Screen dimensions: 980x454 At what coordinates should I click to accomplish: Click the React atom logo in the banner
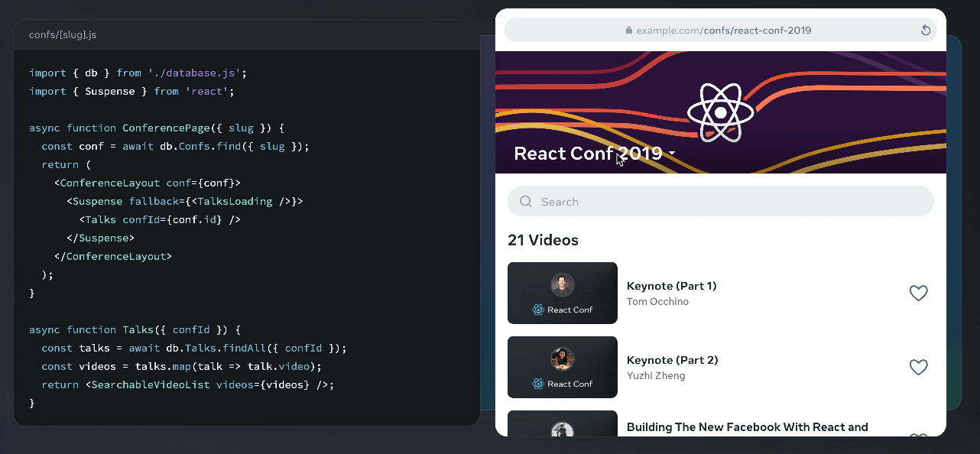click(x=720, y=113)
